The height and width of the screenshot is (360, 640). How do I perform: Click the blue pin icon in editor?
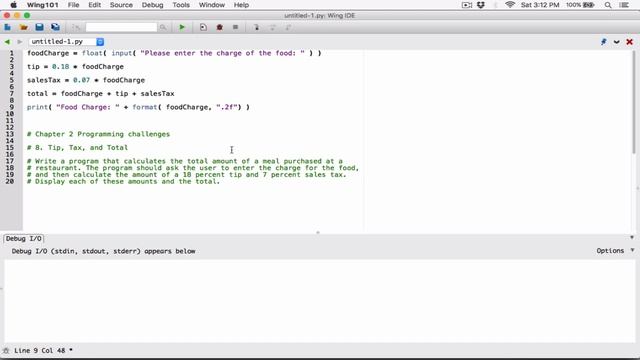click(604, 42)
